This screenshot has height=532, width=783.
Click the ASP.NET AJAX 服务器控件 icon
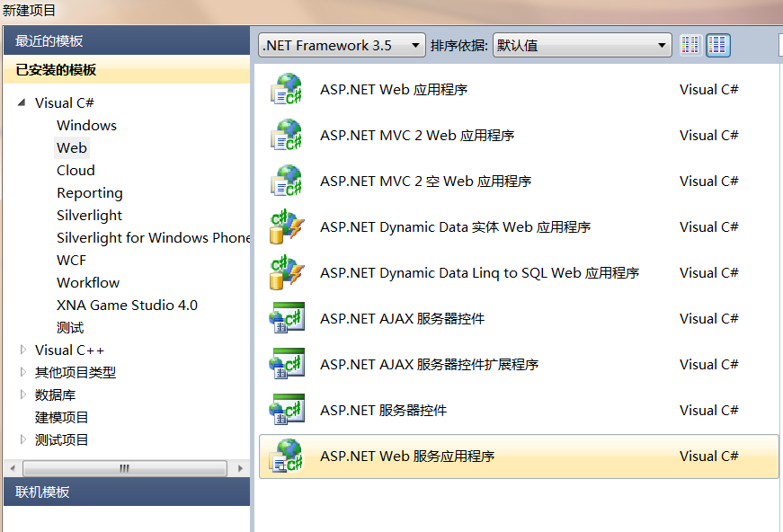click(x=287, y=318)
